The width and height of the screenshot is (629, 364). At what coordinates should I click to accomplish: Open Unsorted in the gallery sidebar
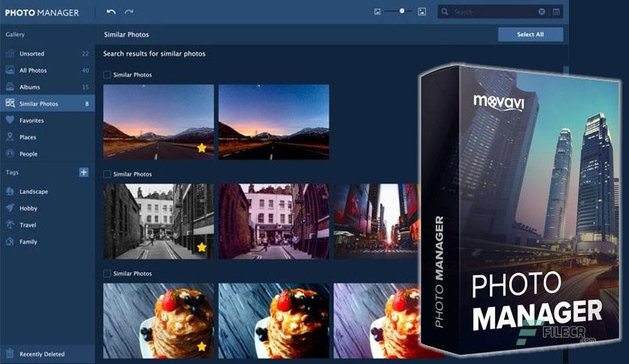47,53
